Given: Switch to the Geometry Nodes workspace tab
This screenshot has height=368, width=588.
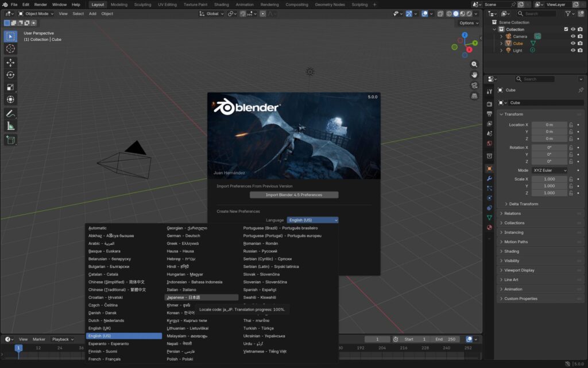Looking at the screenshot, I should tap(330, 5).
